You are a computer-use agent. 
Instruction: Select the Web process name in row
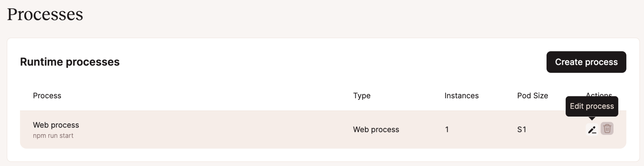56,125
